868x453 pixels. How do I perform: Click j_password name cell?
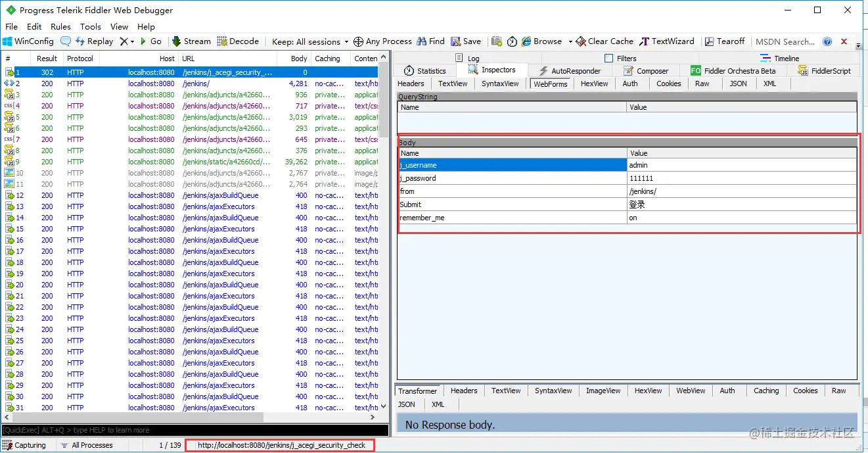(x=512, y=178)
